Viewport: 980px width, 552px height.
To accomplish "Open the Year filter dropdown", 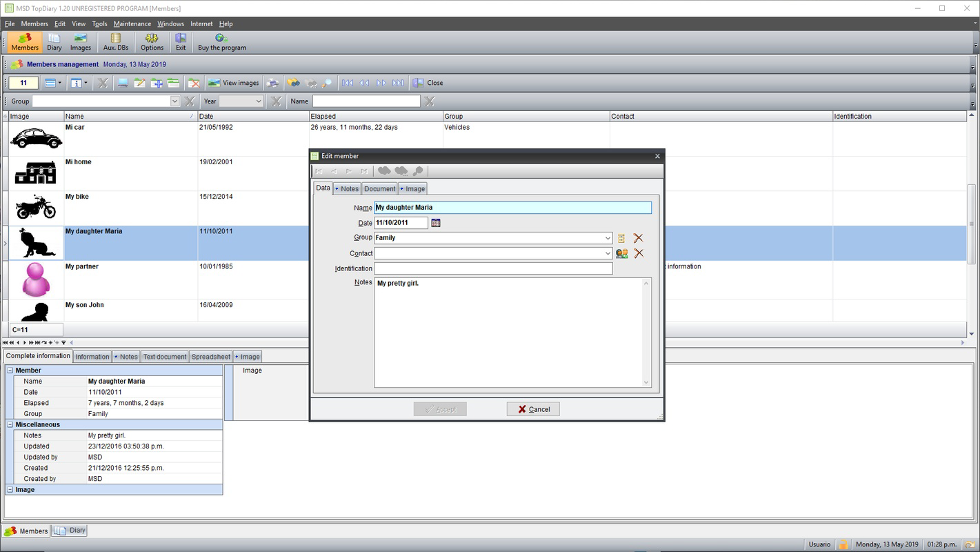I will coord(259,101).
